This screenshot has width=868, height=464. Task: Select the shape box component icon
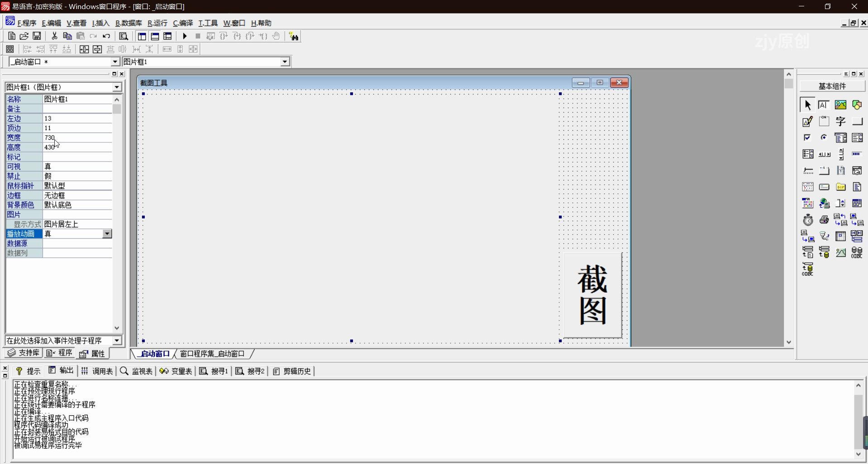857,105
